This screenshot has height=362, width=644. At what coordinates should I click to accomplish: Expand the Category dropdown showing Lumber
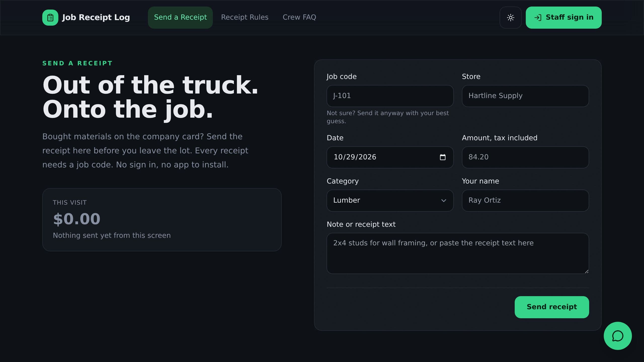point(390,200)
